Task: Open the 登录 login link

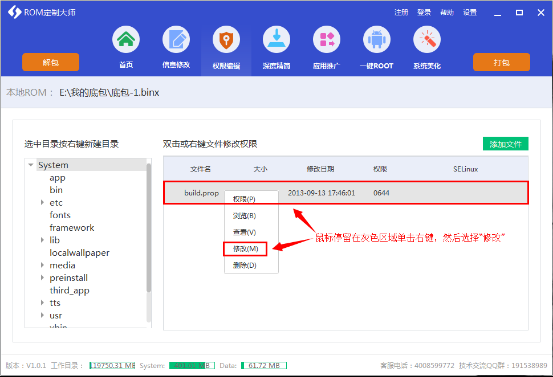Action: point(424,12)
